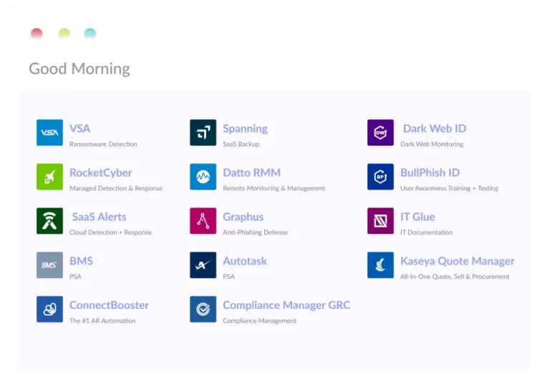Click the Datto RMM title link
550x392 pixels.
pos(251,173)
